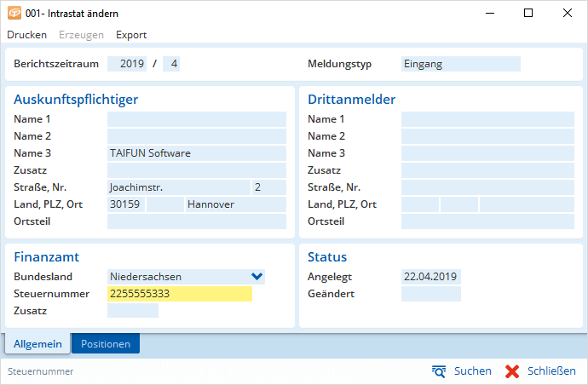Image resolution: width=588 pixels, height=385 pixels.
Task: Open the Drucken menu
Action: tap(26, 35)
